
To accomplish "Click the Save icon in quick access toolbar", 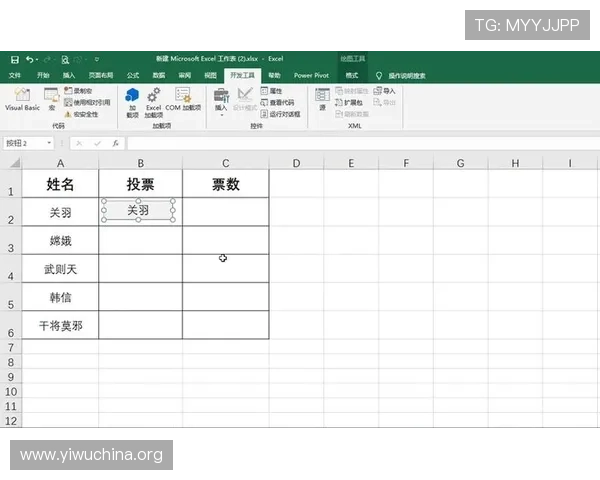I will point(15,59).
